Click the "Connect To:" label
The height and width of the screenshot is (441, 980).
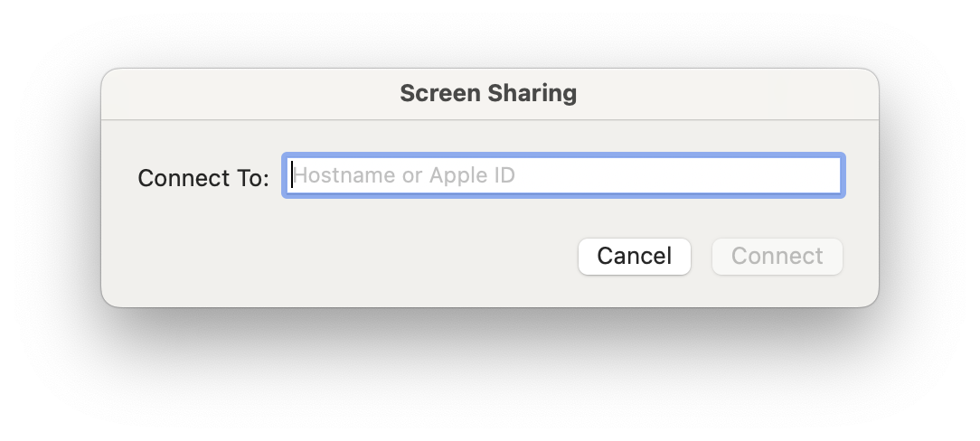pyautogui.click(x=203, y=178)
